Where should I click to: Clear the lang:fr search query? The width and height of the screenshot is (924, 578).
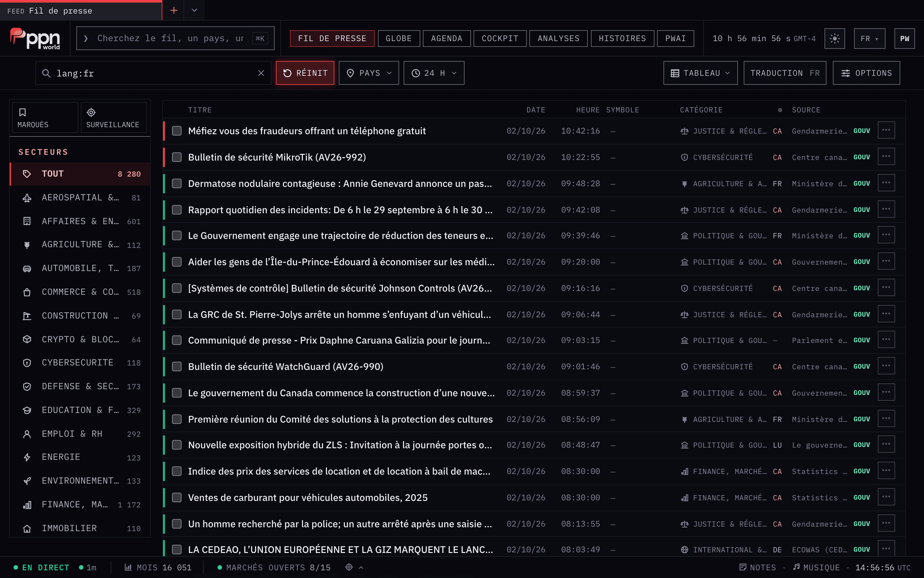pos(261,73)
